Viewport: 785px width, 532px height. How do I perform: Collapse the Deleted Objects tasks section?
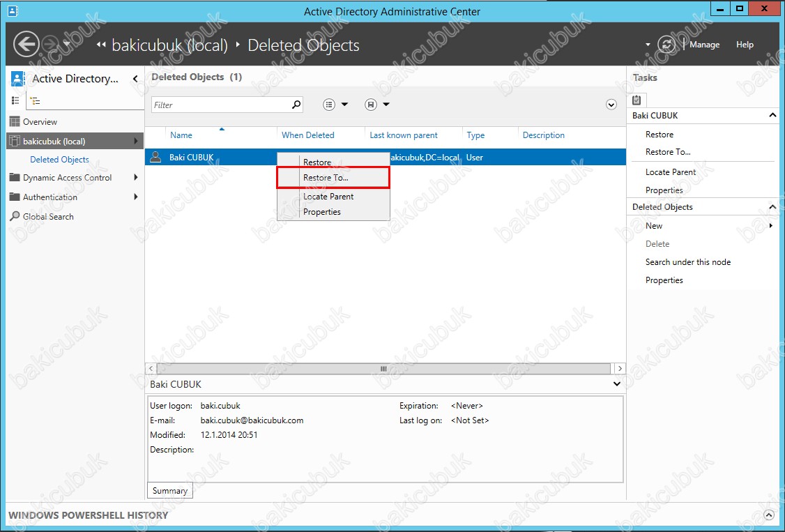[x=772, y=206]
